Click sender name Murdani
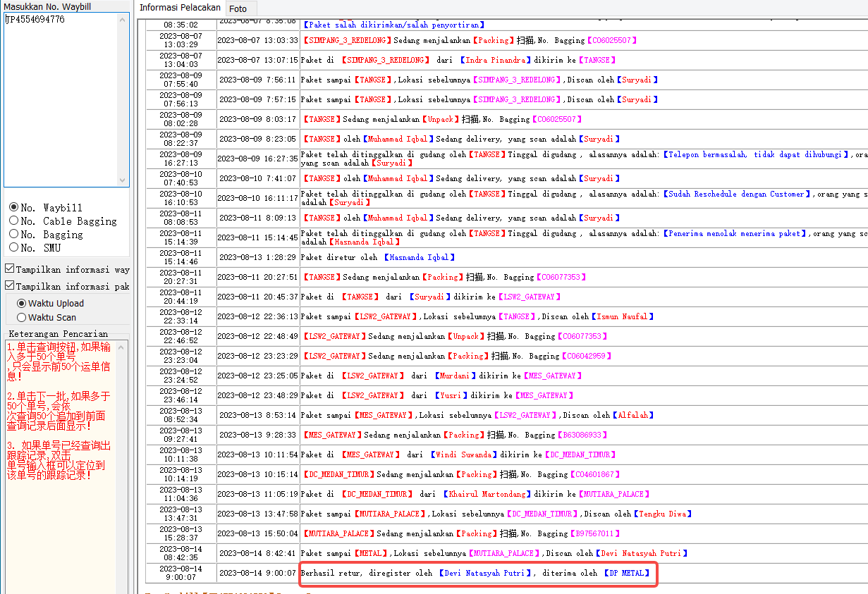Viewport: 868px width, 594px height. 456,376
